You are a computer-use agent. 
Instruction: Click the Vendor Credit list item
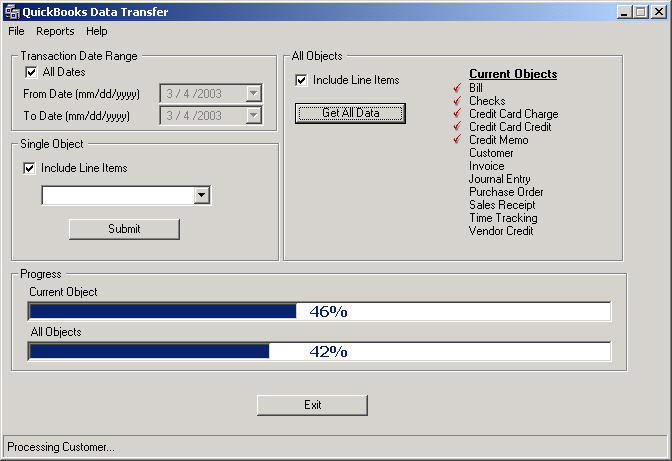pyautogui.click(x=501, y=231)
